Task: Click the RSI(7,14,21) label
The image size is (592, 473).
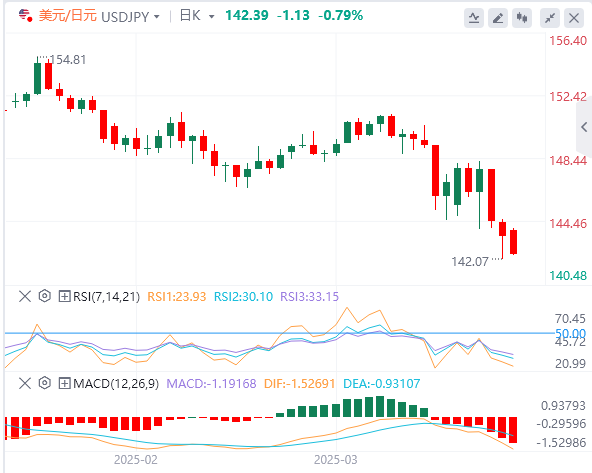Action: (106, 297)
